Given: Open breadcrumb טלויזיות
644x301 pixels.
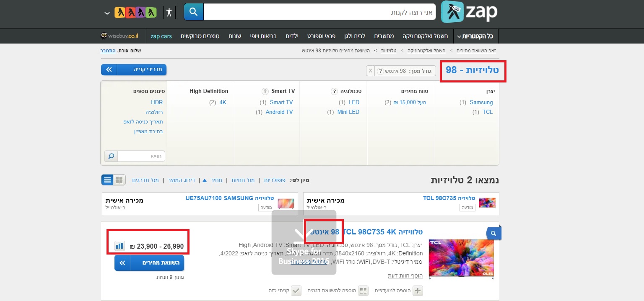Looking at the screenshot, I should (x=388, y=51).
